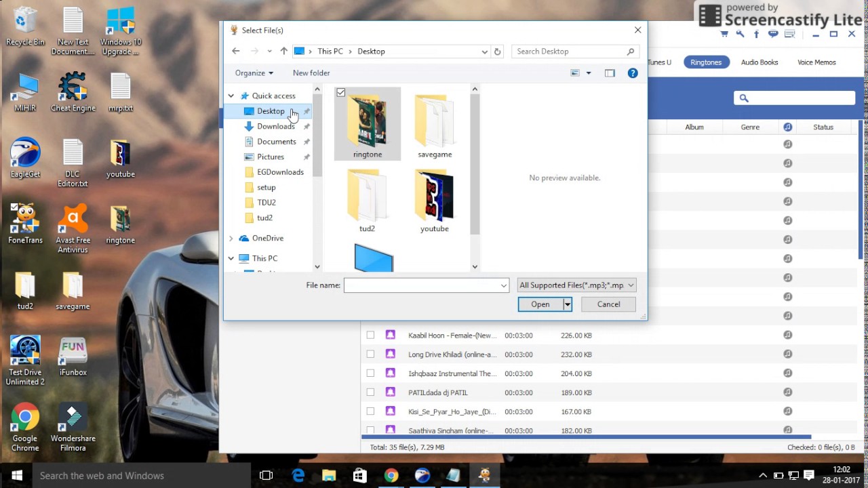The height and width of the screenshot is (488, 868).
Task: Open the wrench settings icon in FoneTrans
Action: pyautogui.click(x=741, y=34)
